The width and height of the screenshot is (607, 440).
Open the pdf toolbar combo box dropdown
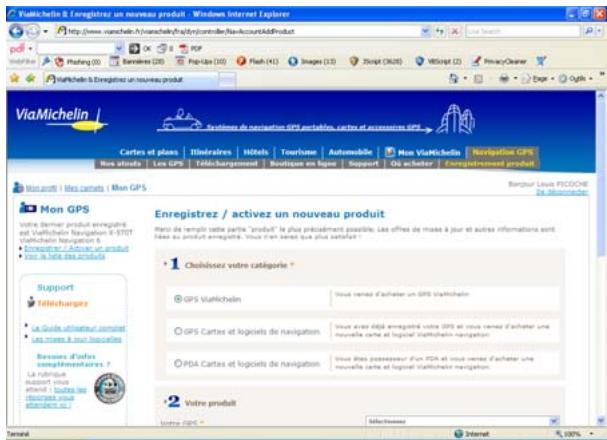coord(119,48)
